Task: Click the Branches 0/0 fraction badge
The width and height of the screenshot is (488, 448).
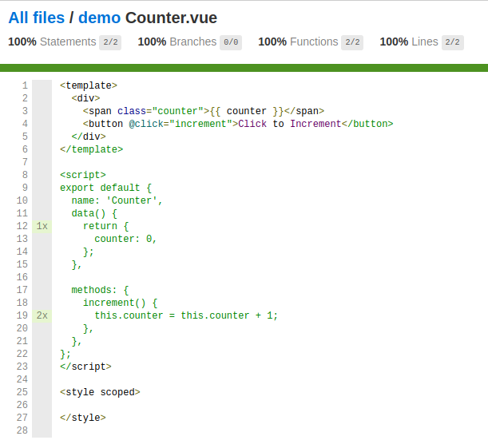Action: point(231,42)
